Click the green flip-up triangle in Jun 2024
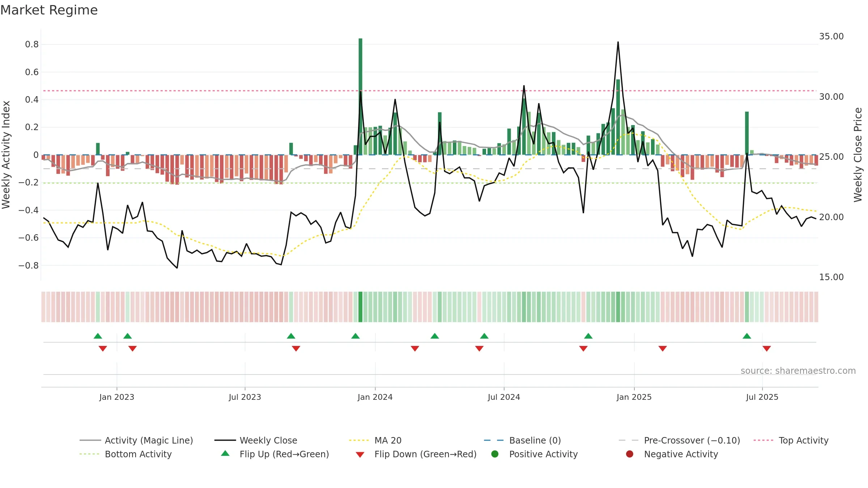868x488 pixels. tap(484, 336)
